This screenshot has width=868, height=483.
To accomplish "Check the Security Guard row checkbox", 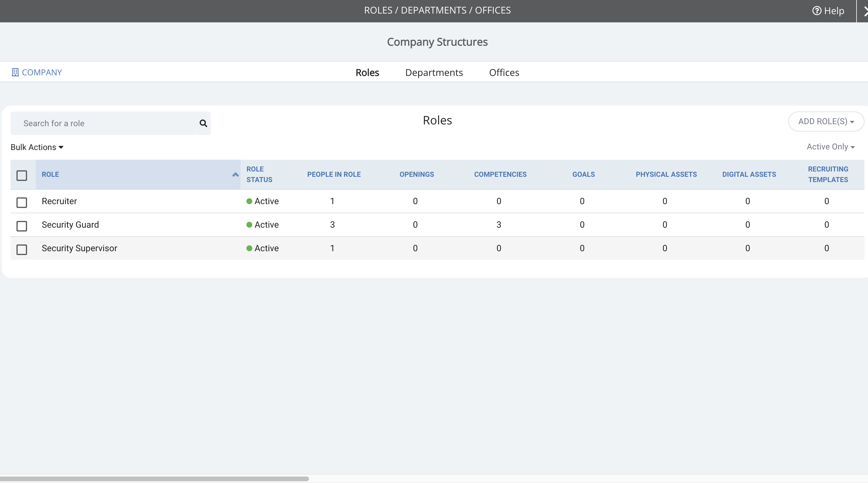I will 22,226.
